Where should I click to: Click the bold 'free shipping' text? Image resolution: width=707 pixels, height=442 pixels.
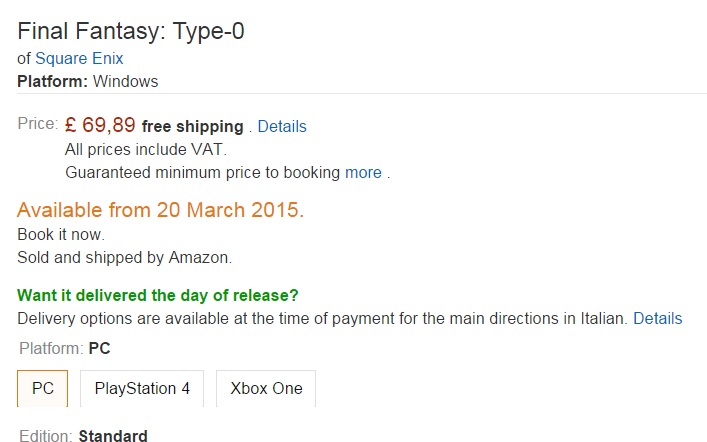pyautogui.click(x=192, y=127)
